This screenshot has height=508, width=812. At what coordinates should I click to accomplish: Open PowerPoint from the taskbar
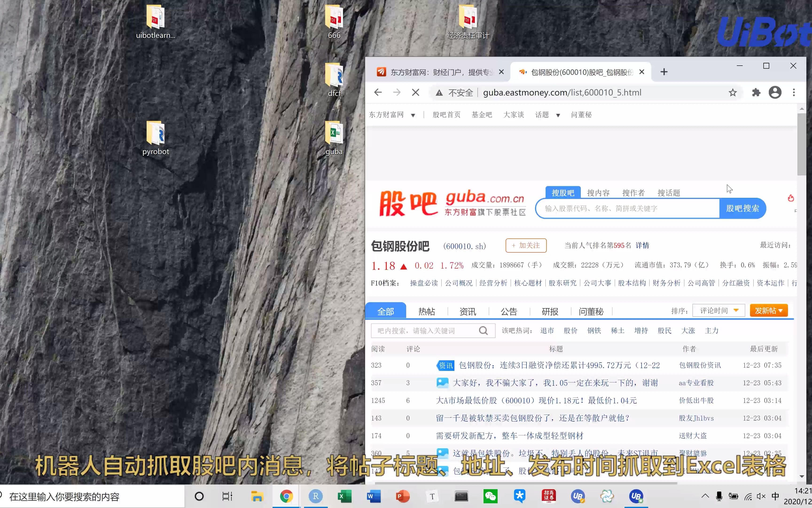pyautogui.click(x=403, y=496)
